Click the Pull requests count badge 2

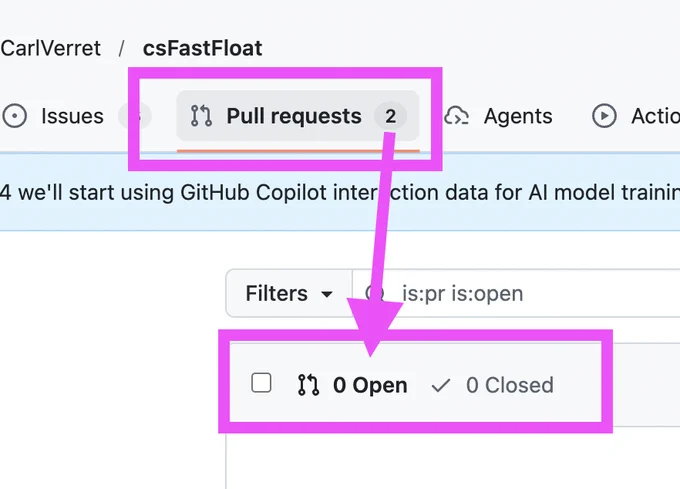tap(390, 116)
